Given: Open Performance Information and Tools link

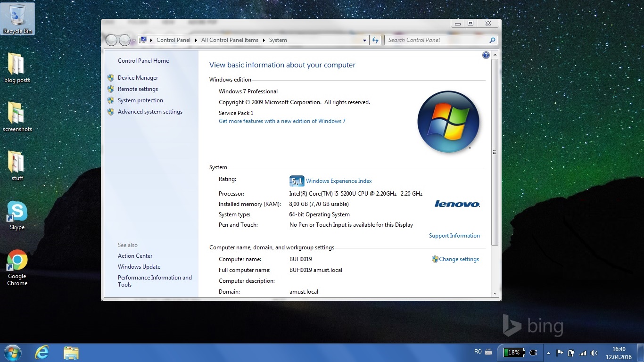Looking at the screenshot, I should pos(155,281).
